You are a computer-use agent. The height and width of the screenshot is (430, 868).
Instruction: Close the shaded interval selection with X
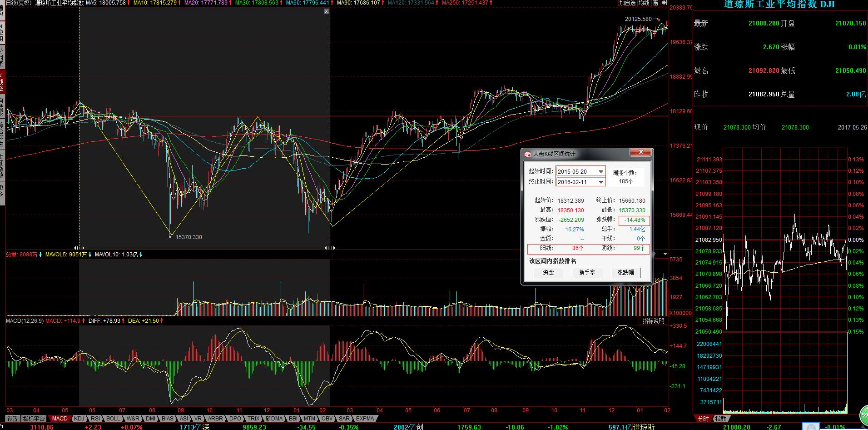pyautogui.click(x=327, y=11)
